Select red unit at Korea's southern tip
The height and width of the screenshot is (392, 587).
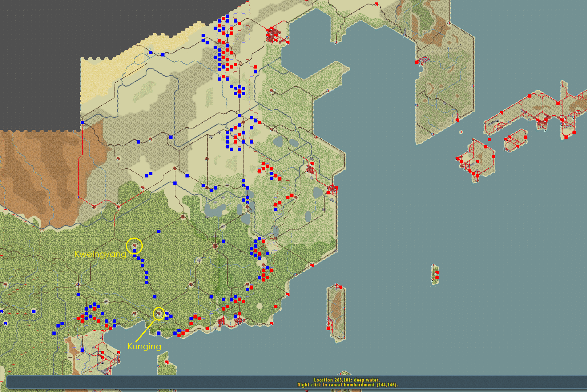point(457,120)
